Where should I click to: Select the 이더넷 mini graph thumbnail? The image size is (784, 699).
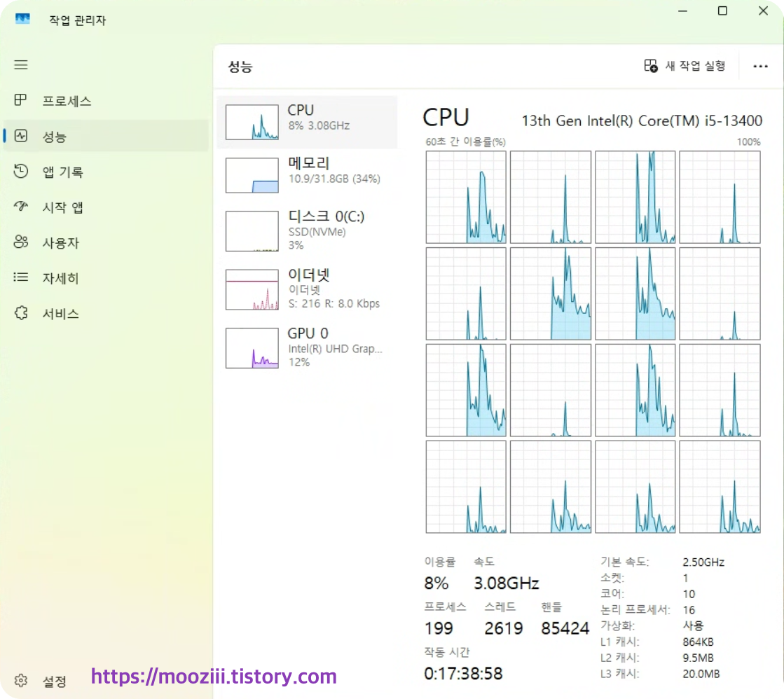click(252, 289)
